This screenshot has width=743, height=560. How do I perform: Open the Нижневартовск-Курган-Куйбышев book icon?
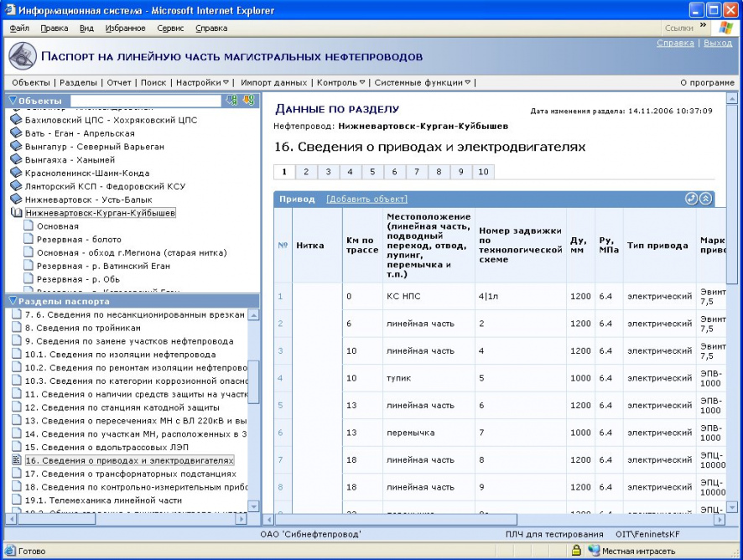pos(17,213)
